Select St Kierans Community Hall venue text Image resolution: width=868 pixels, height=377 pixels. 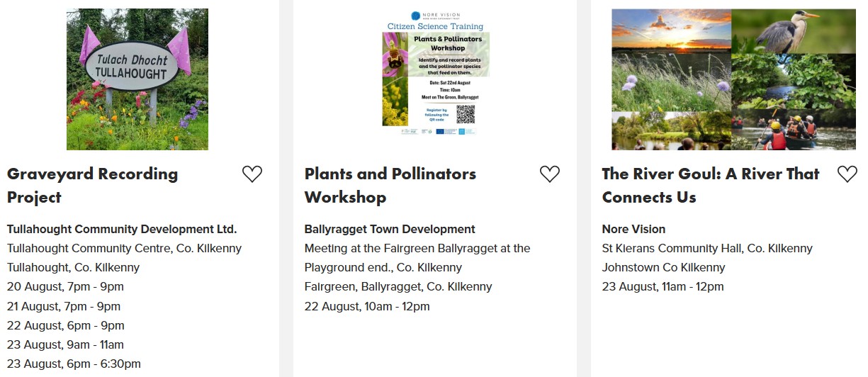707,249
